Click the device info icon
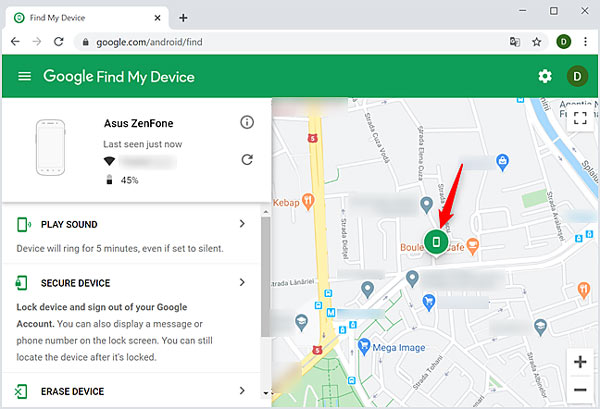Image resolution: width=600 pixels, height=409 pixels. tap(247, 122)
